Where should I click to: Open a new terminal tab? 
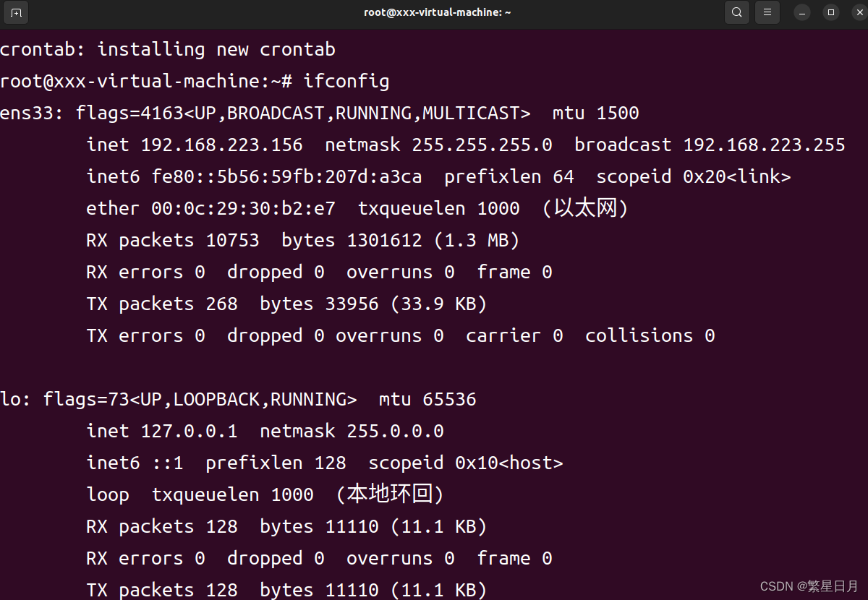16,12
